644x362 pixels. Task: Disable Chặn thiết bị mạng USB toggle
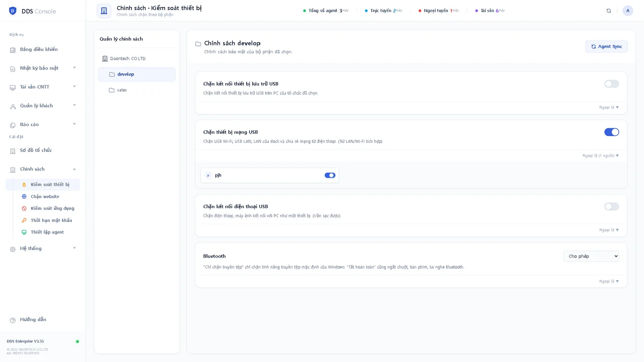(x=611, y=132)
